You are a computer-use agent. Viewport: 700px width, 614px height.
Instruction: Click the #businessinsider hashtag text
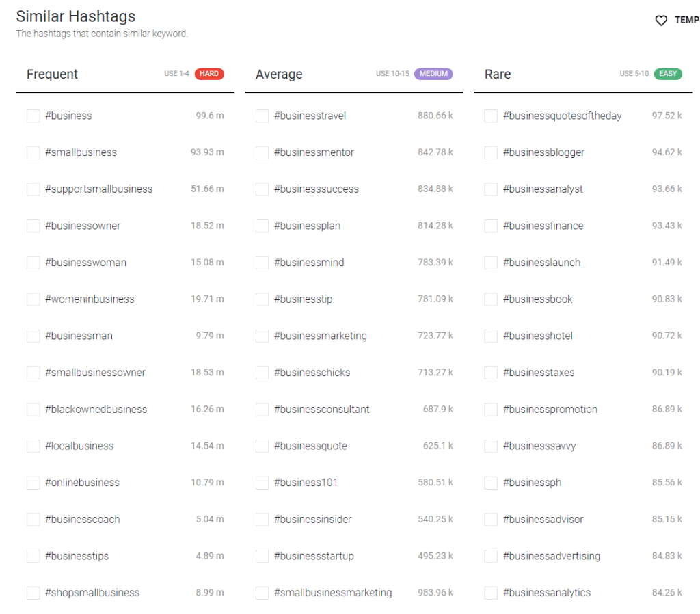coord(313,520)
